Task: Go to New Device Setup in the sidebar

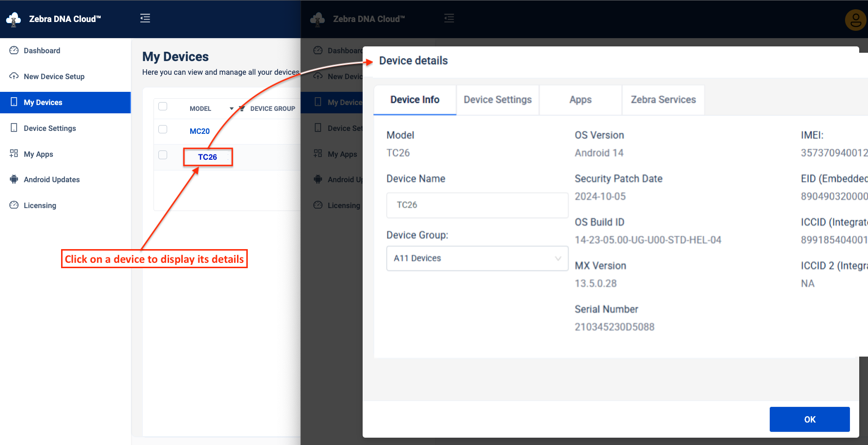Action: click(54, 77)
